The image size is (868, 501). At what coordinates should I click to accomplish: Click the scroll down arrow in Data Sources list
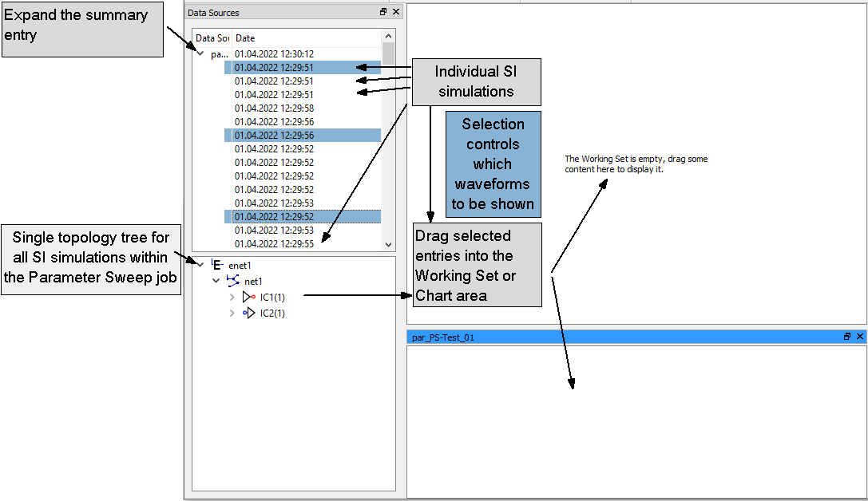389,245
